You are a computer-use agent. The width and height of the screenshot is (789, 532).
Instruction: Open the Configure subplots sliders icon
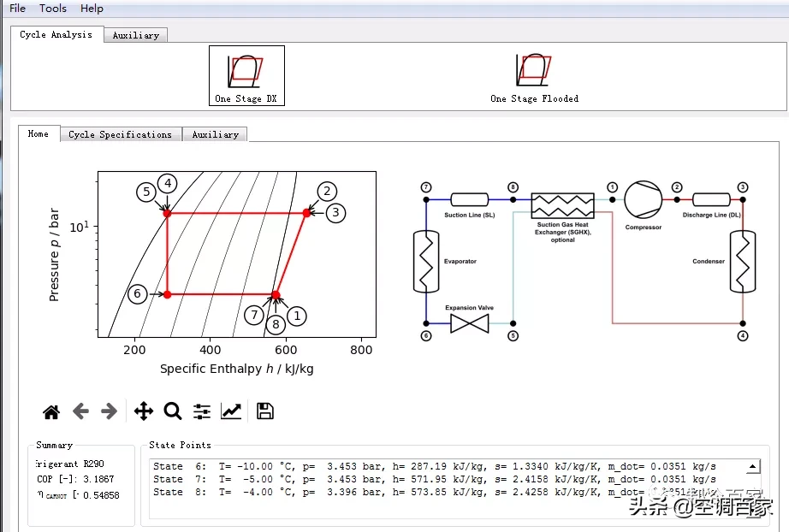[202, 411]
